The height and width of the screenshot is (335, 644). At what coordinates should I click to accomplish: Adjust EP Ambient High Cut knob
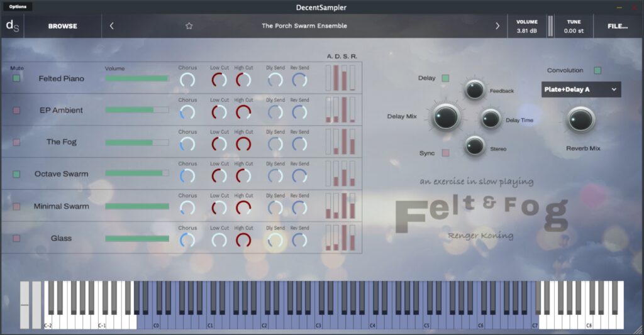(243, 112)
